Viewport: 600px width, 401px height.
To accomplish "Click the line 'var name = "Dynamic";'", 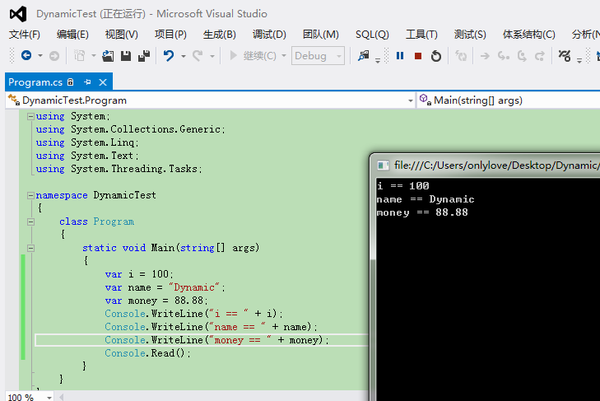I will click(x=165, y=287).
